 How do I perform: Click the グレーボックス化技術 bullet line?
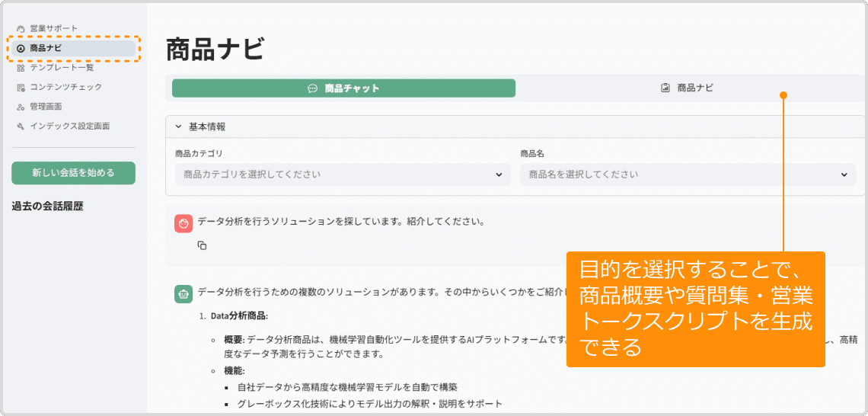[369, 404]
